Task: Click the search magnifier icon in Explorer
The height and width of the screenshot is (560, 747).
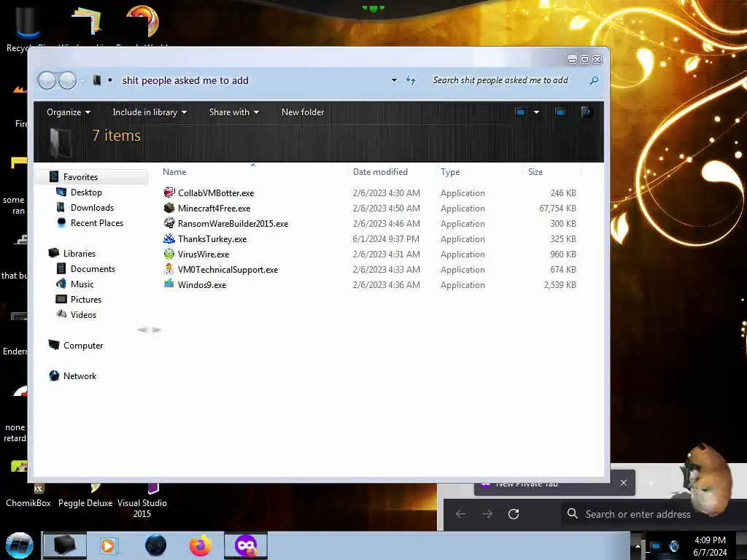Action: point(594,80)
